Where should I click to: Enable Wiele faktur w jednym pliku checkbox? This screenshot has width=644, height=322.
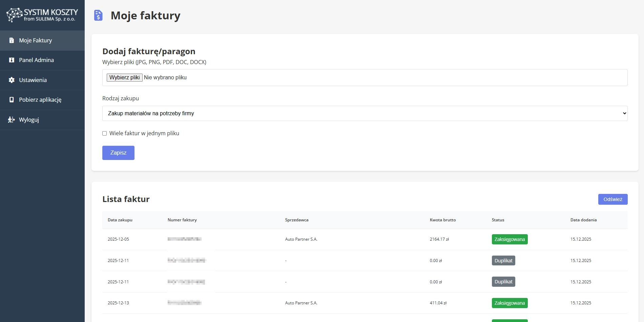105,134
